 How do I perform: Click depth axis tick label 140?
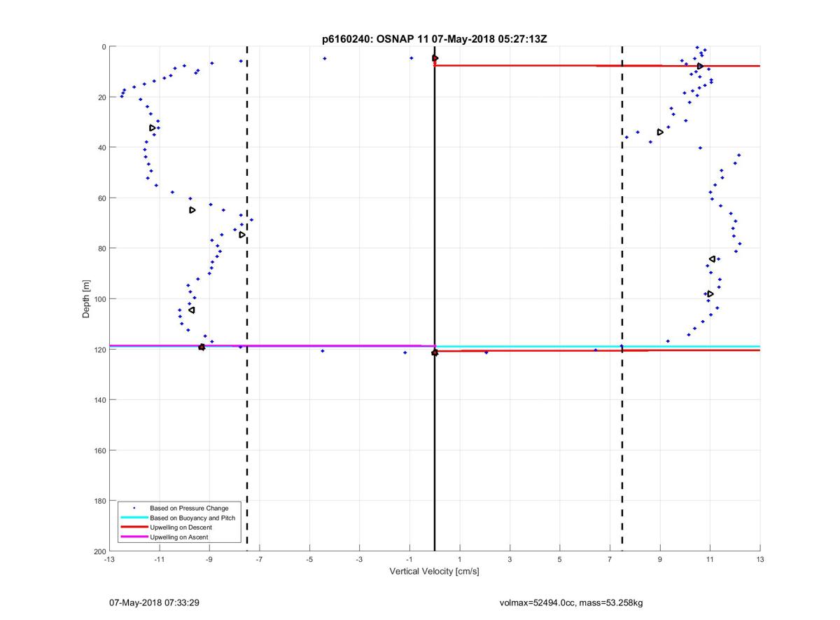(x=99, y=400)
